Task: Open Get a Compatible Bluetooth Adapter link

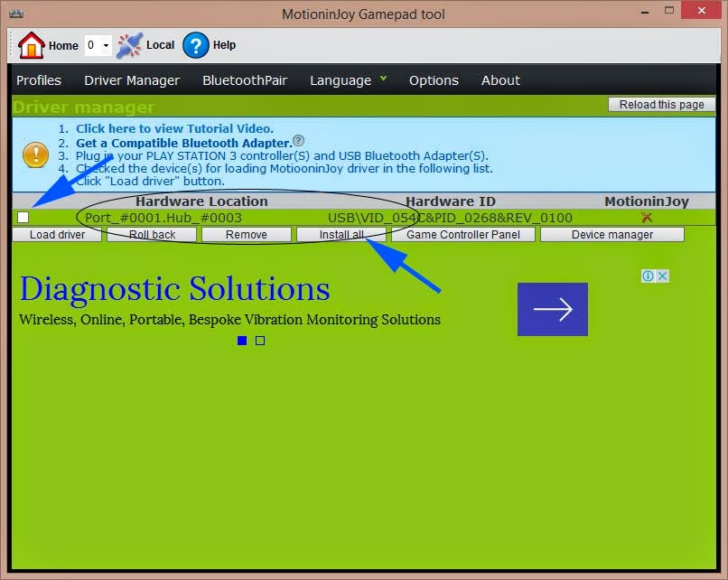Action: point(184,143)
